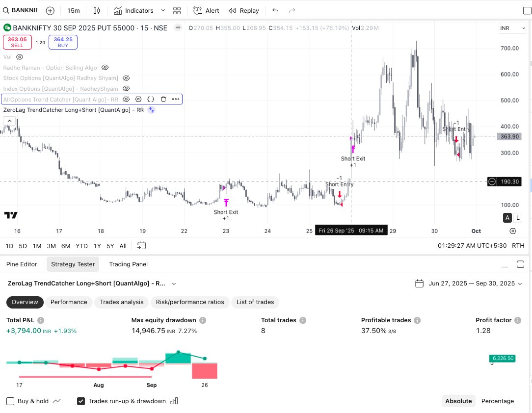Viewport: 532px width, 413px height.
Task: Open the Indicators dialog
Action: pyautogui.click(x=133, y=10)
